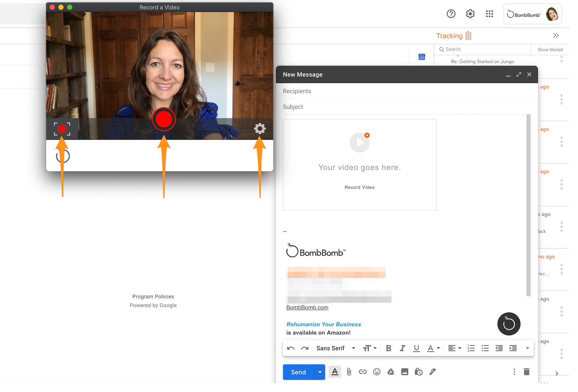Viewport: 578px width, 392px height.
Task: Click the floating BombBomb round button
Action: pos(509,324)
